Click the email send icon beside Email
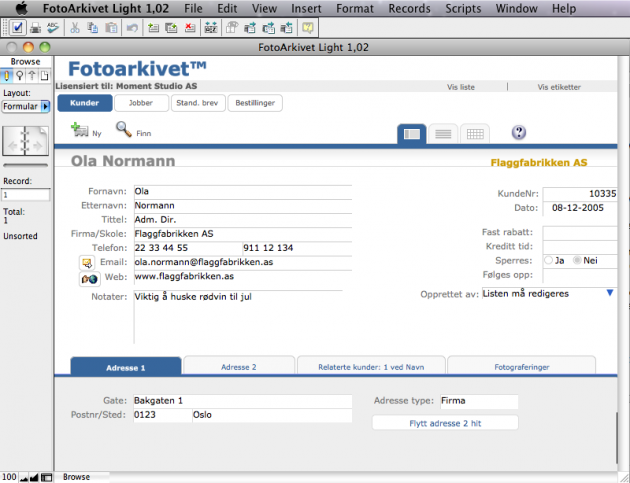 (87, 263)
